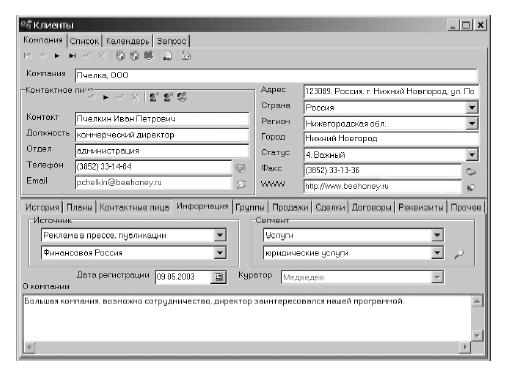
Task: Go to previous company record in main toolbar
Action: pos(42,56)
